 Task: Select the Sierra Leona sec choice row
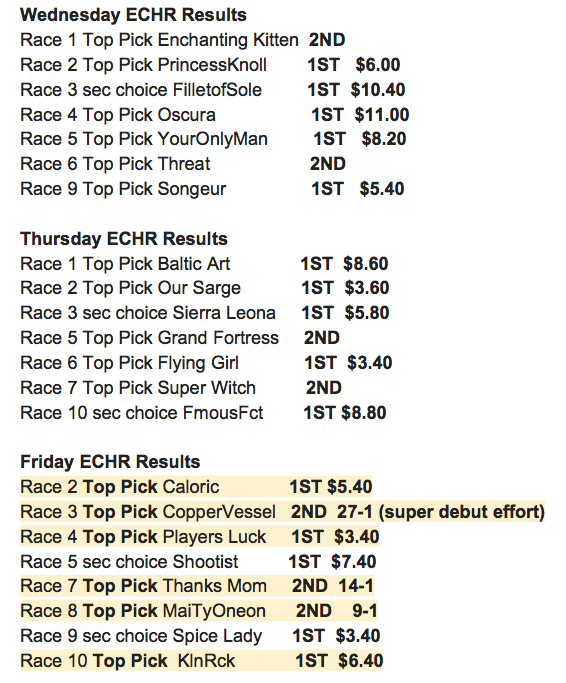[x=205, y=313]
